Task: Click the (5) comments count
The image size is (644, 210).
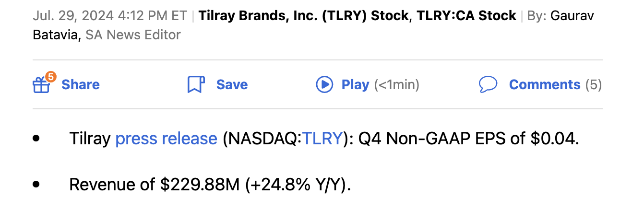Action: click(x=593, y=85)
